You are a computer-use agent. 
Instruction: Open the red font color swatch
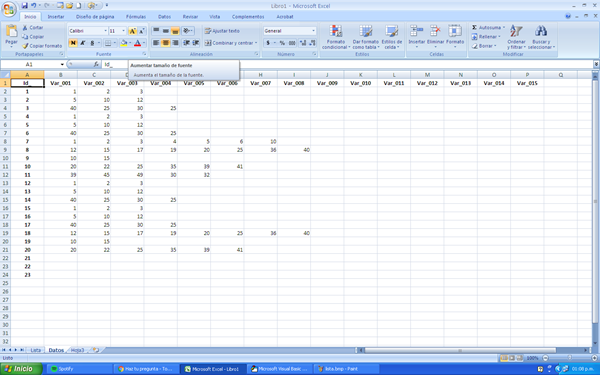tap(138, 43)
